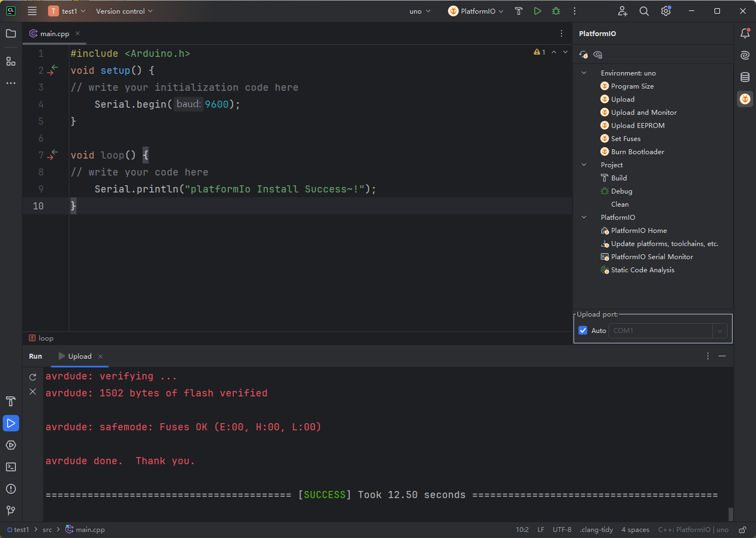Open the main hamburger menu
The height and width of the screenshot is (538, 756).
point(32,11)
